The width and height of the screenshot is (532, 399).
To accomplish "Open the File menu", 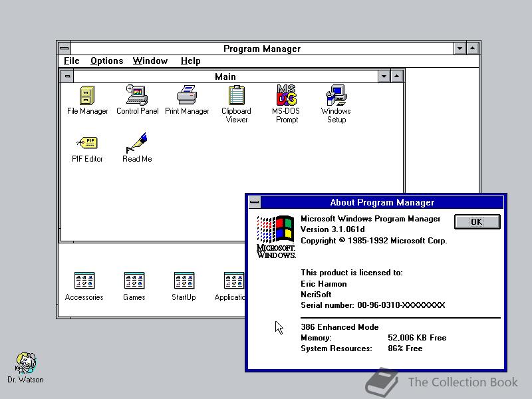I will tap(72, 61).
